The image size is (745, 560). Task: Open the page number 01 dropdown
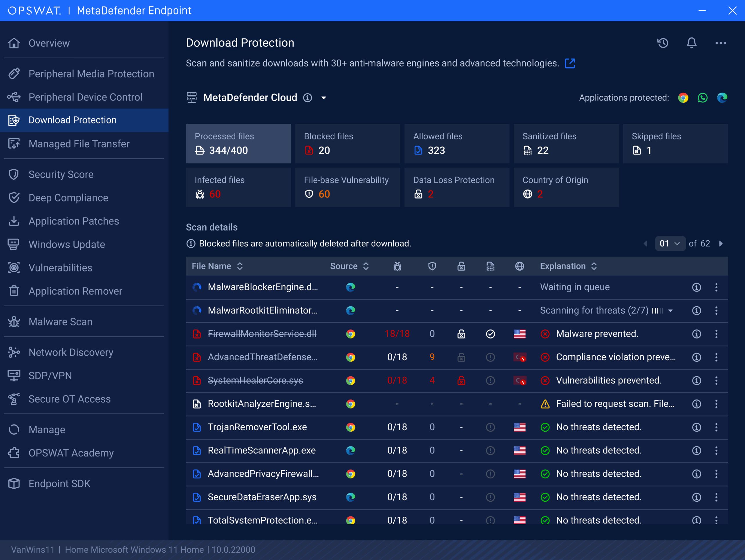point(670,244)
